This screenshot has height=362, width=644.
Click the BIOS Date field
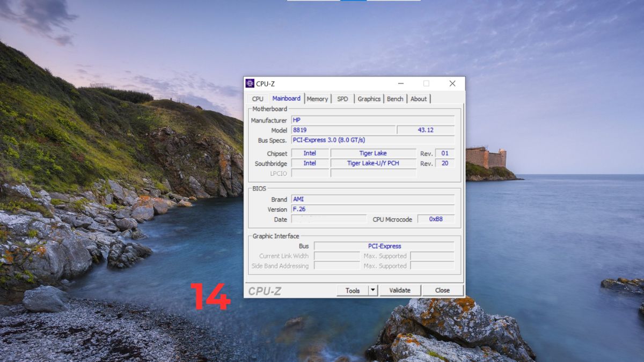pos(328,219)
